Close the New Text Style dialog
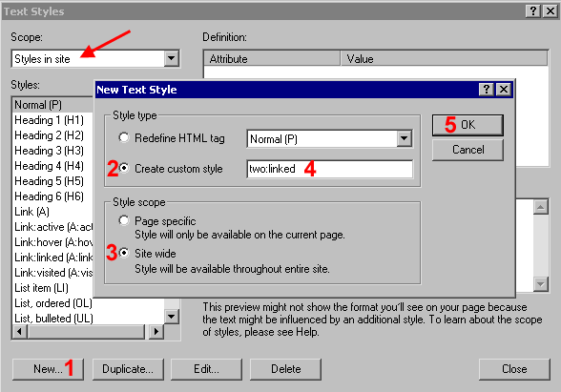This screenshot has height=392, width=561. [x=504, y=89]
